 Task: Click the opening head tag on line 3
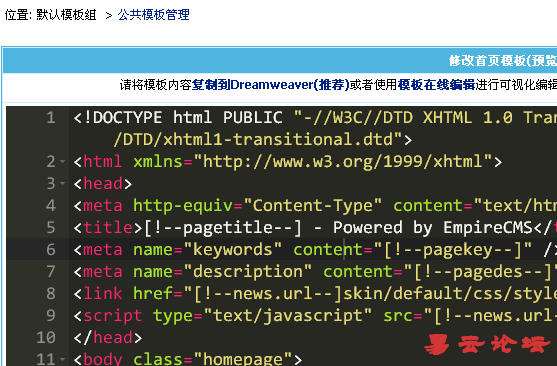103,184
